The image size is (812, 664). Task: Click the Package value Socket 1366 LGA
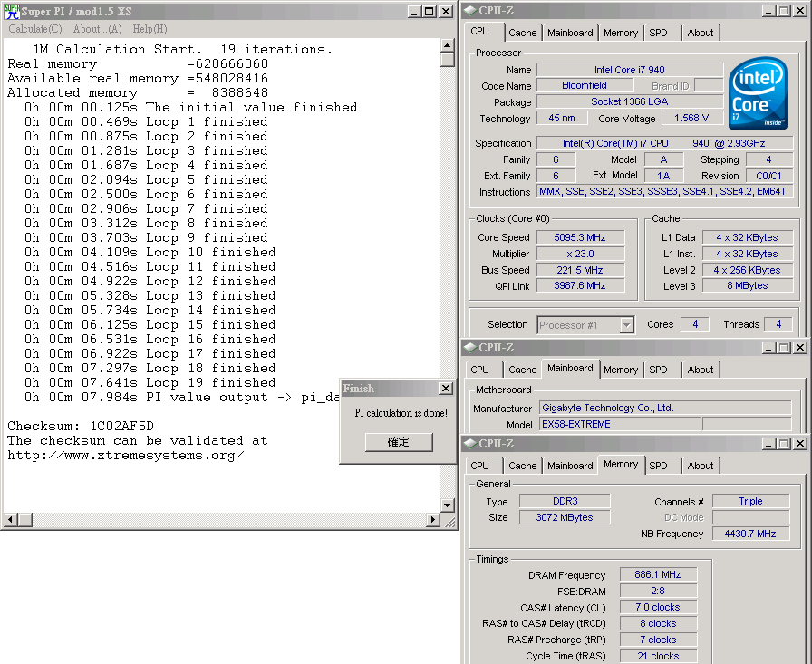[x=630, y=102]
